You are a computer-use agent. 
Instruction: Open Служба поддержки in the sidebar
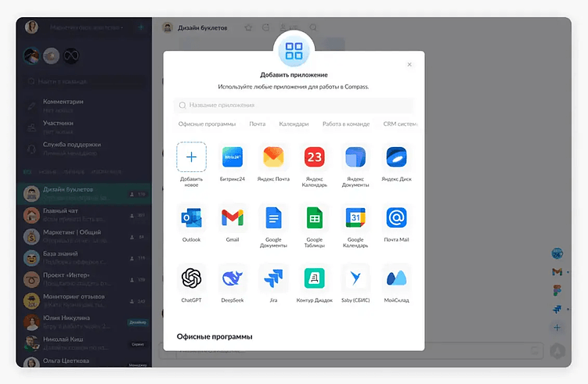click(x=85, y=149)
